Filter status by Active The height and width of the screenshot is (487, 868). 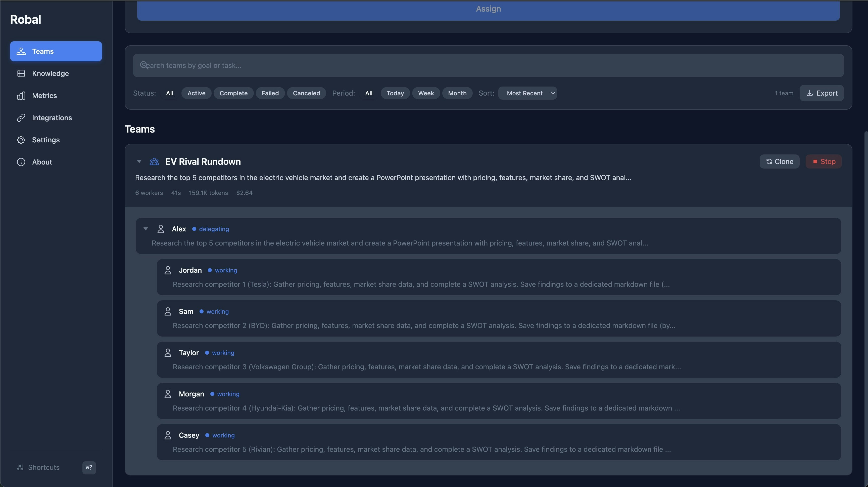(x=196, y=93)
